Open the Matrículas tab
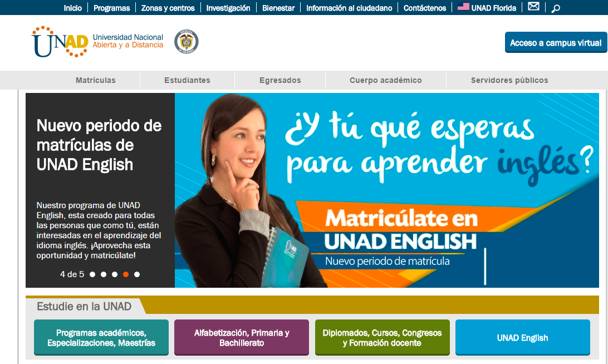 click(x=95, y=80)
